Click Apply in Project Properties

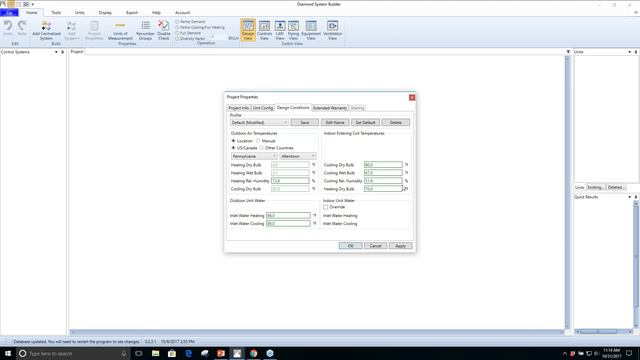pos(400,246)
